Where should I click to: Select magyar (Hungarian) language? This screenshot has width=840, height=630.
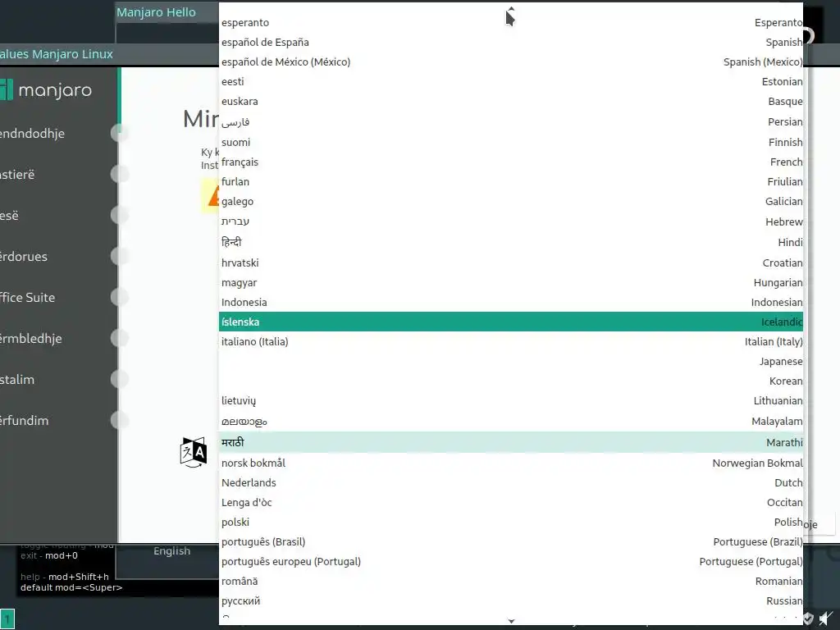click(511, 283)
